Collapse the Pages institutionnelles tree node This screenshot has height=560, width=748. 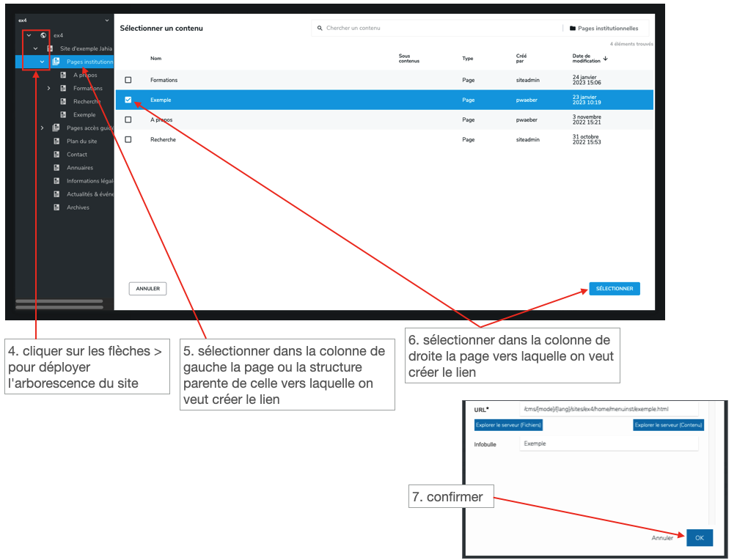42,62
